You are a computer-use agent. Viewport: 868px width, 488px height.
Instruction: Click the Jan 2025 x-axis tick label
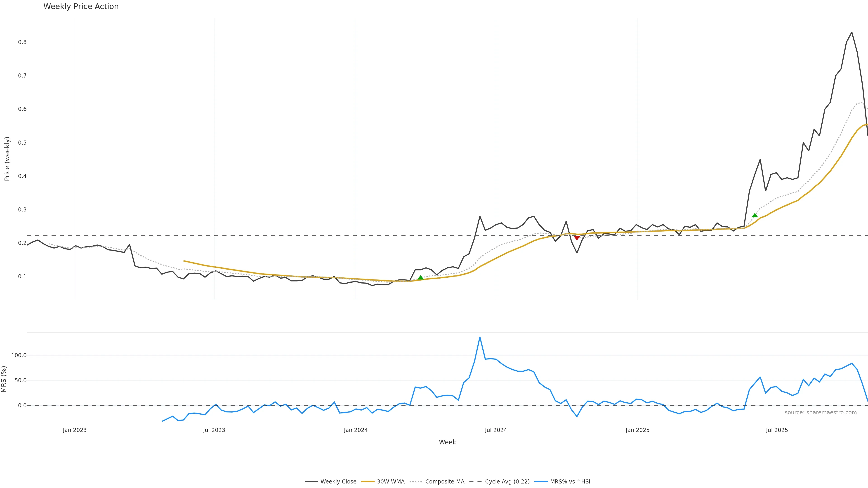637,430
